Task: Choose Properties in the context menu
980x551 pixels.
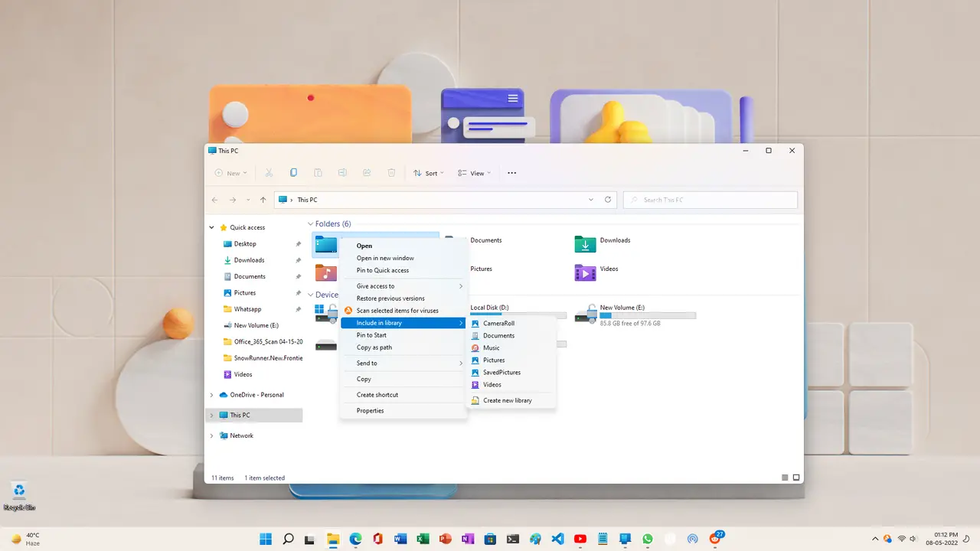Action: 370,411
